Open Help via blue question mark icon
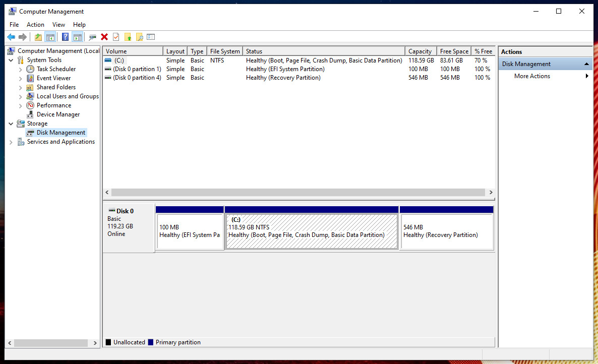The image size is (598, 364). (x=65, y=37)
